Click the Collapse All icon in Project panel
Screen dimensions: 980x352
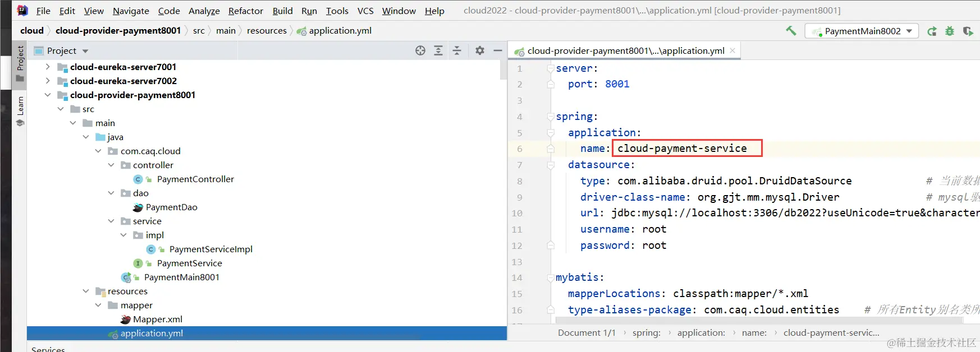457,50
